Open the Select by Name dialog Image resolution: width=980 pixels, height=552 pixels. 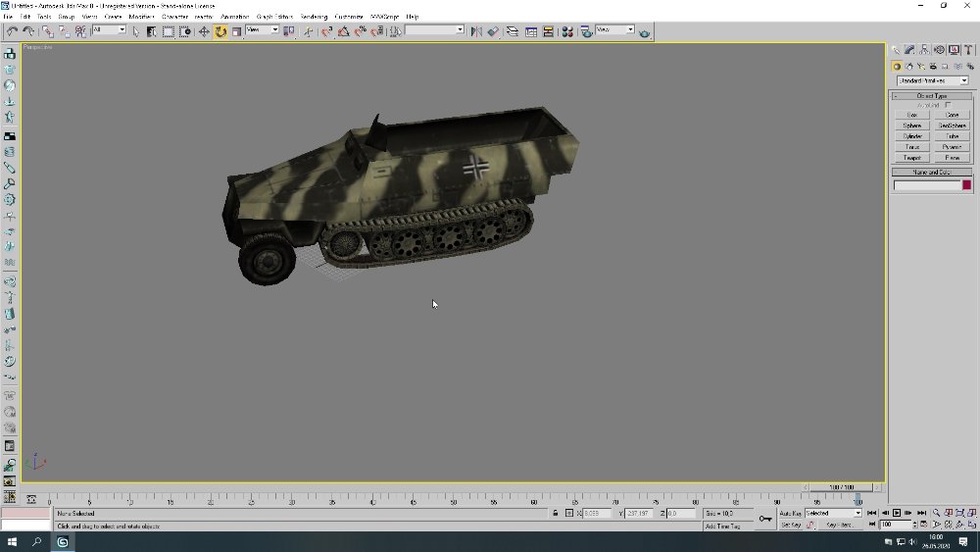coord(151,31)
